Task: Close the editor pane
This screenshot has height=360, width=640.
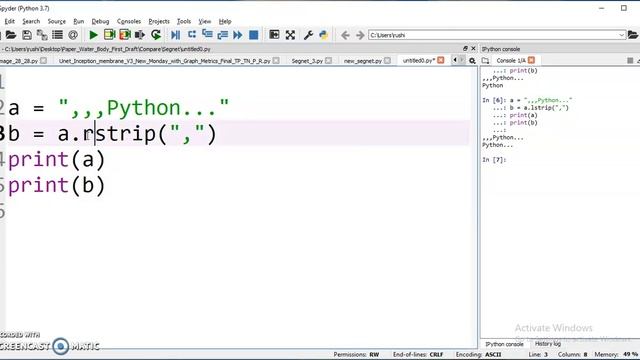Action: point(473,49)
